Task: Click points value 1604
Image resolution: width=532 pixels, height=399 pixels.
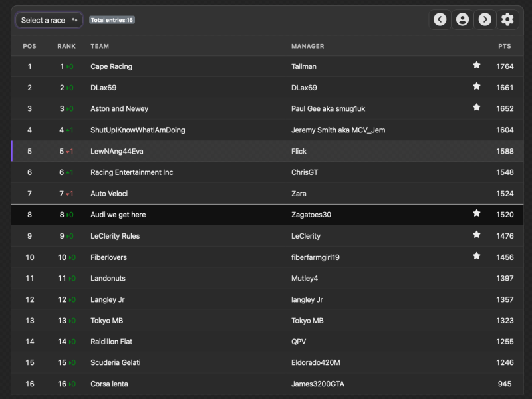Action: (505, 130)
